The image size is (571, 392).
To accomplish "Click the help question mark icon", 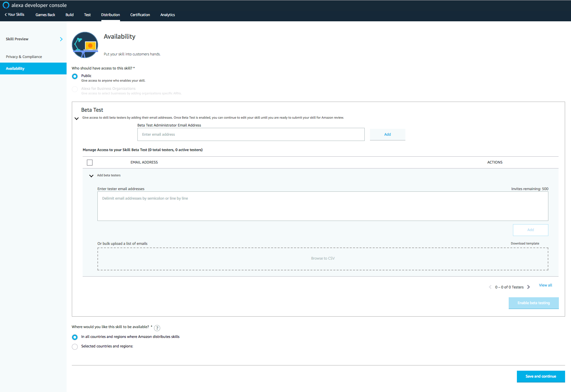I will click(x=157, y=328).
